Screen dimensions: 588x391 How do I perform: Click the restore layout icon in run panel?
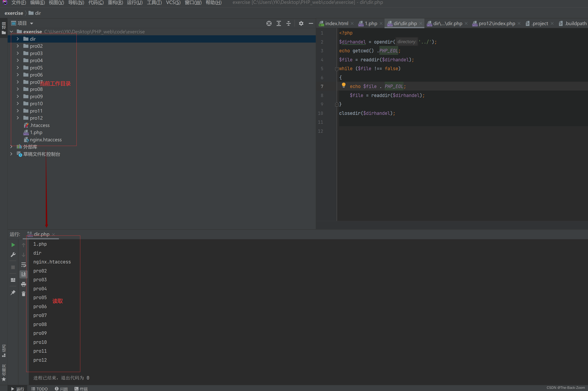point(13,280)
